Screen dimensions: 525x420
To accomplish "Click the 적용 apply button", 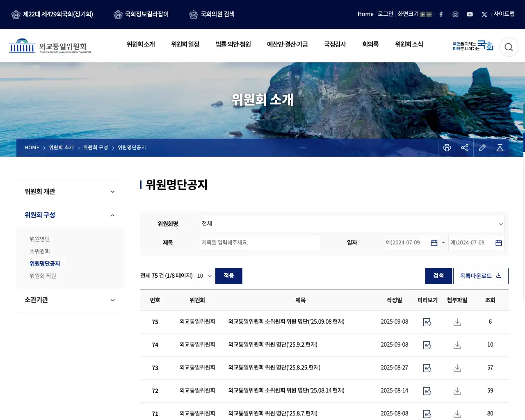I will coord(229,276).
